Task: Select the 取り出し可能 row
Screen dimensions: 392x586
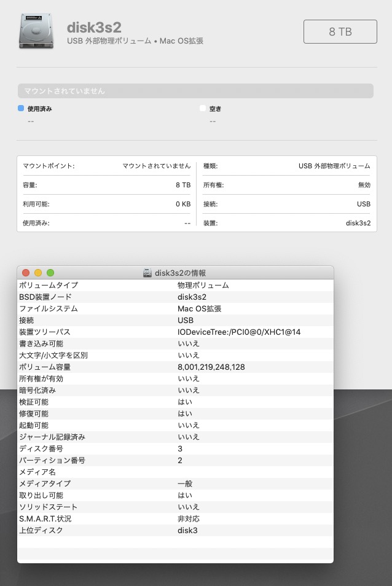Action: tap(175, 495)
